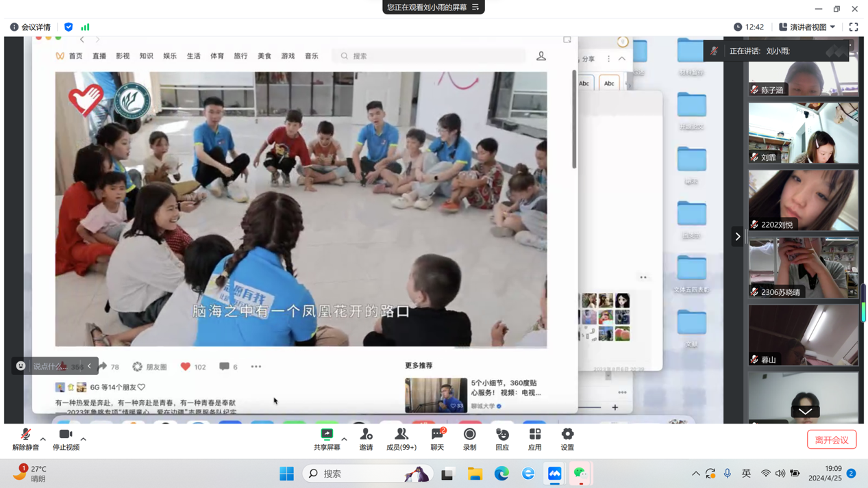Image resolution: width=868 pixels, height=488 pixels.
Task: Toggle fullscreen mode in top-right corner
Action: (x=854, y=27)
